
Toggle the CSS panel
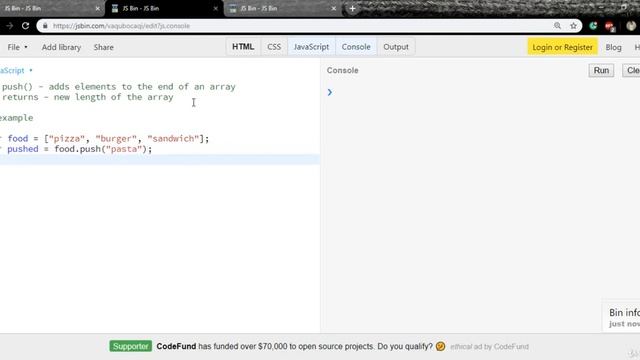(x=274, y=47)
